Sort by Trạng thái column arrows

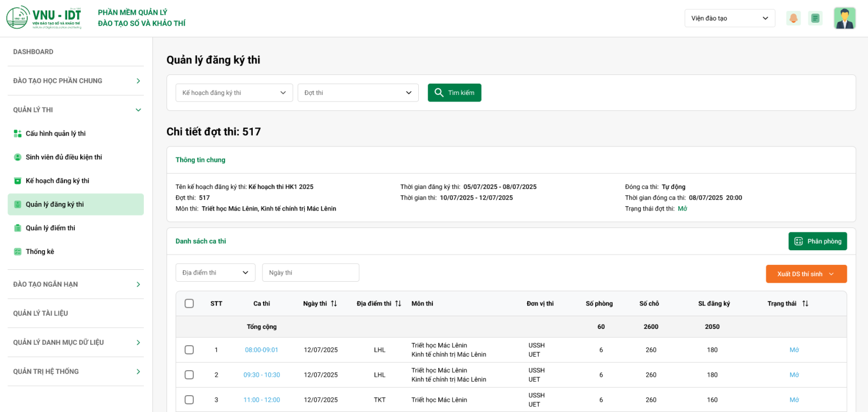[x=806, y=303]
